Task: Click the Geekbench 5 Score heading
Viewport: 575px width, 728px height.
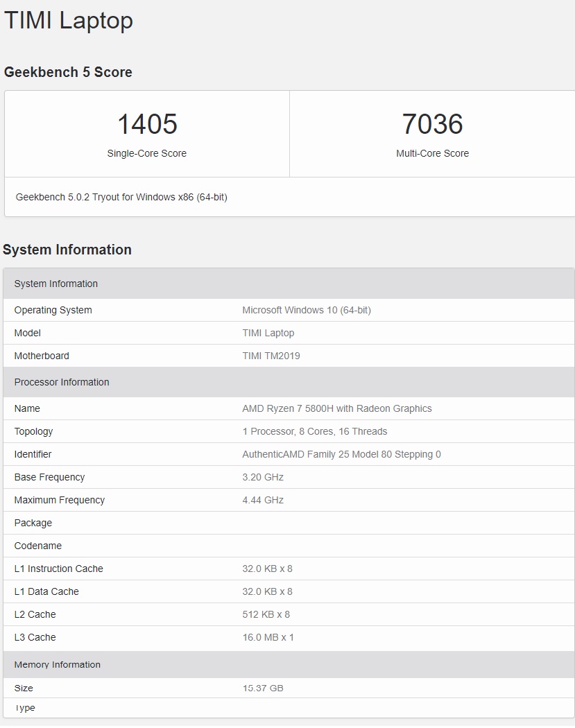Action: coord(68,72)
